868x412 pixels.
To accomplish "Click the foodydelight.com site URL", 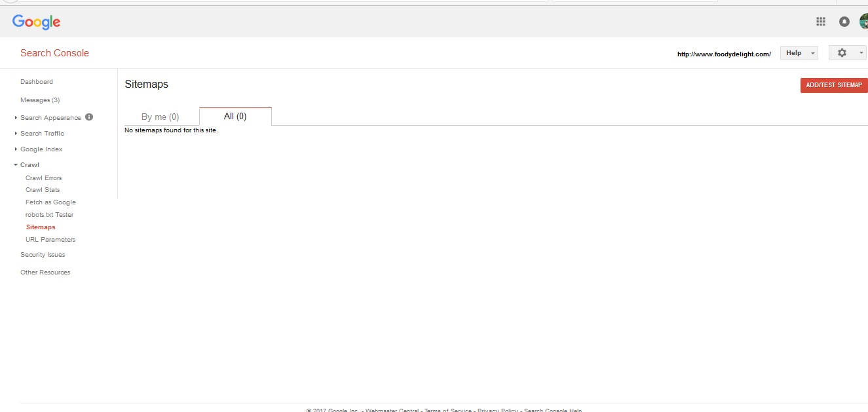I will point(724,54).
